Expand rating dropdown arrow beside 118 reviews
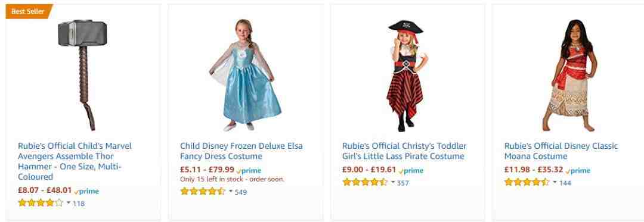Viewport: 644px width, 222px height. [x=68, y=202]
